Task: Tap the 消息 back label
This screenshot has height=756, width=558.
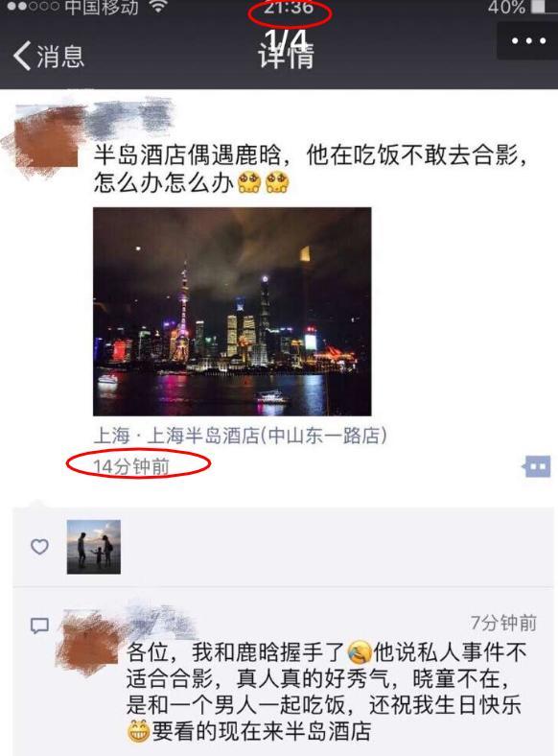Action: (x=60, y=57)
